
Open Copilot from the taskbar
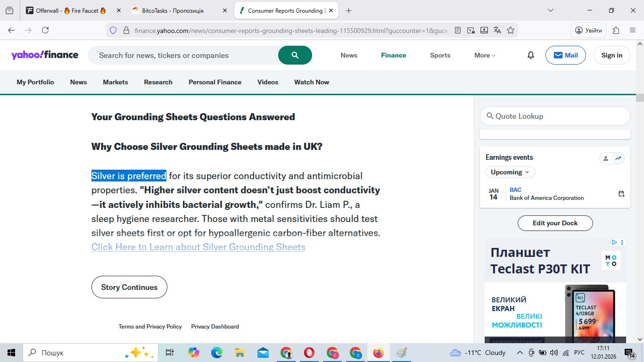click(x=193, y=353)
